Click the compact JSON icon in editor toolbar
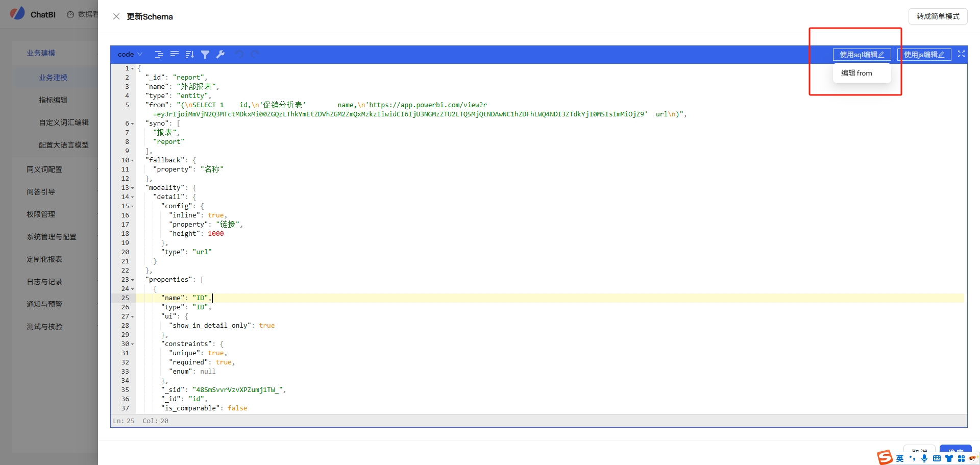This screenshot has width=980, height=465. pyautogui.click(x=175, y=54)
